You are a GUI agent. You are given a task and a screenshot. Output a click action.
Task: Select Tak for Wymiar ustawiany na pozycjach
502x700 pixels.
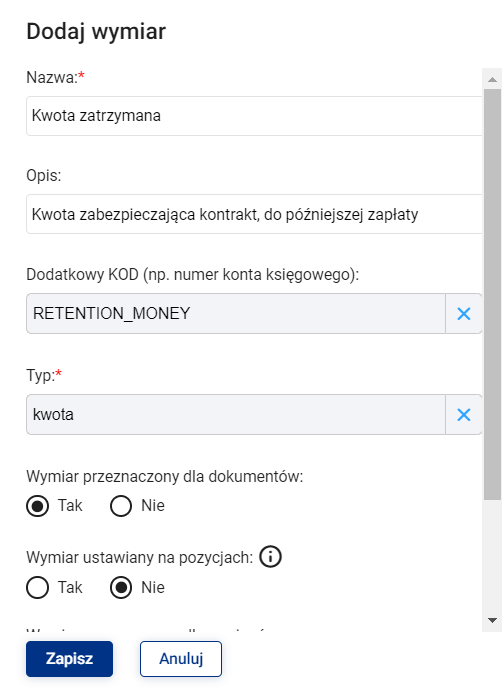click(38, 588)
